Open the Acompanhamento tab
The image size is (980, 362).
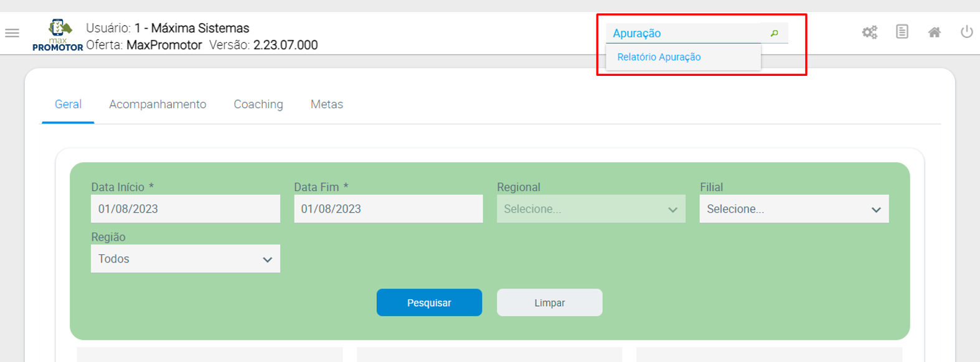pos(158,104)
